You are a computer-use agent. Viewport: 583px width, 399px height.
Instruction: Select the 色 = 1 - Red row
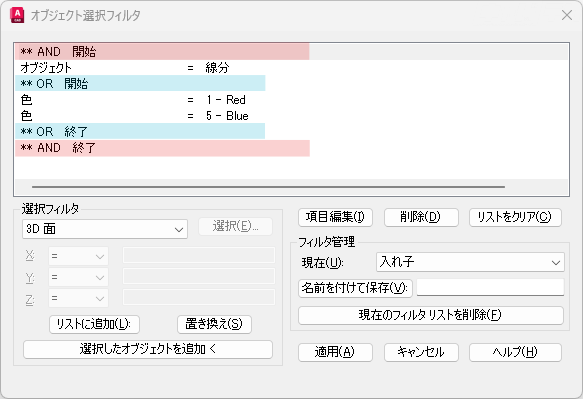pyautogui.click(x=292, y=99)
